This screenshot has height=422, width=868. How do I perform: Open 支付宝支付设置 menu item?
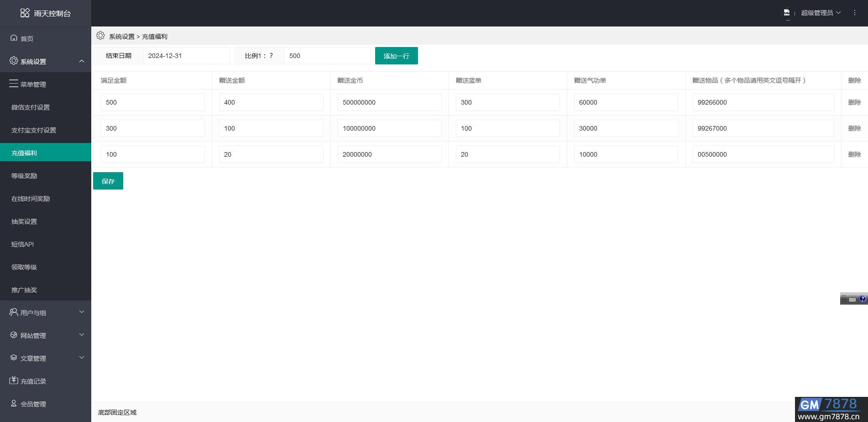coord(46,130)
